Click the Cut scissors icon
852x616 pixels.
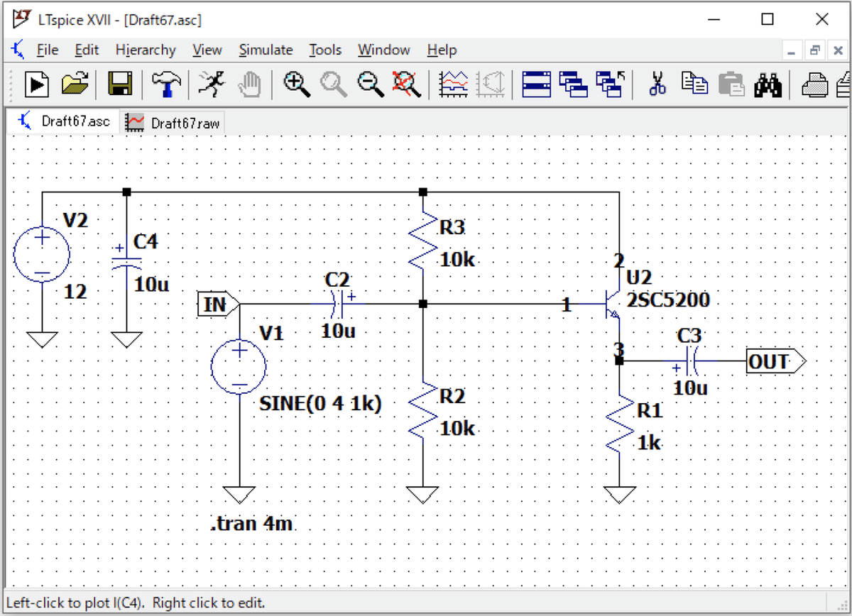coord(658,84)
